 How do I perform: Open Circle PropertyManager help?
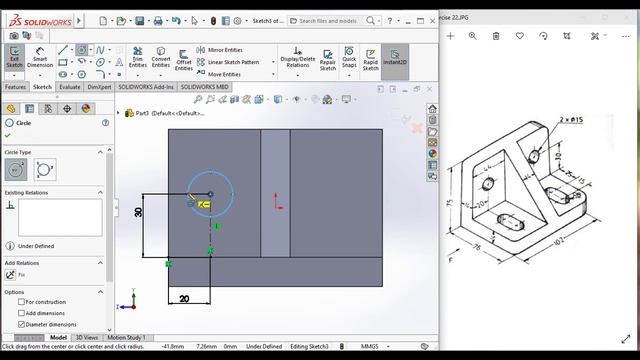pyautogui.click(x=105, y=123)
